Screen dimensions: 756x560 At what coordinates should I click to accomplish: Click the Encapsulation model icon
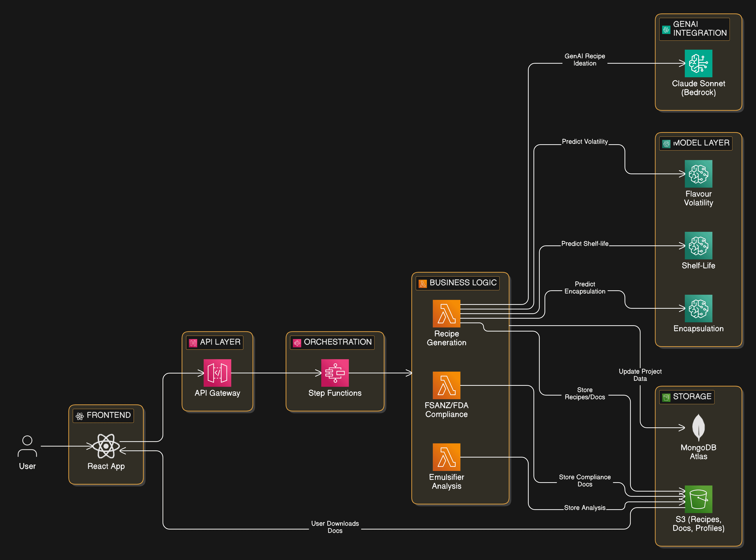pyautogui.click(x=698, y=309)
